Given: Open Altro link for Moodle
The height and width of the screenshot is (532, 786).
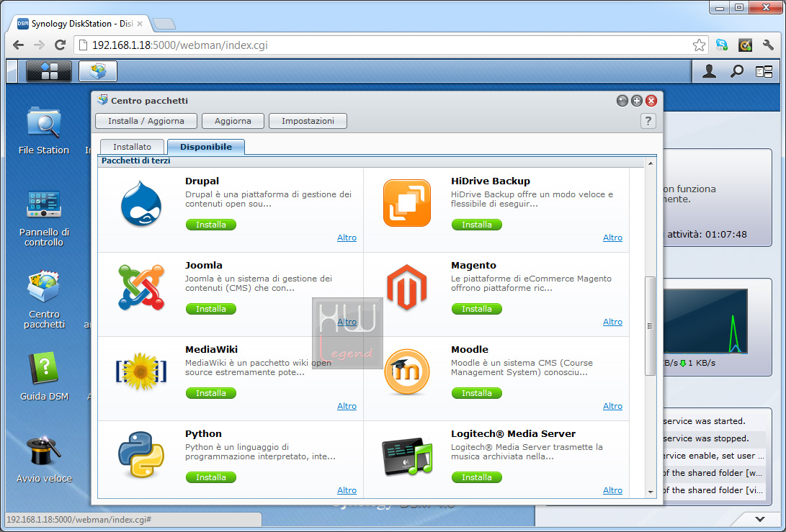Looking at the screenshot, I should tap(612, 406).
